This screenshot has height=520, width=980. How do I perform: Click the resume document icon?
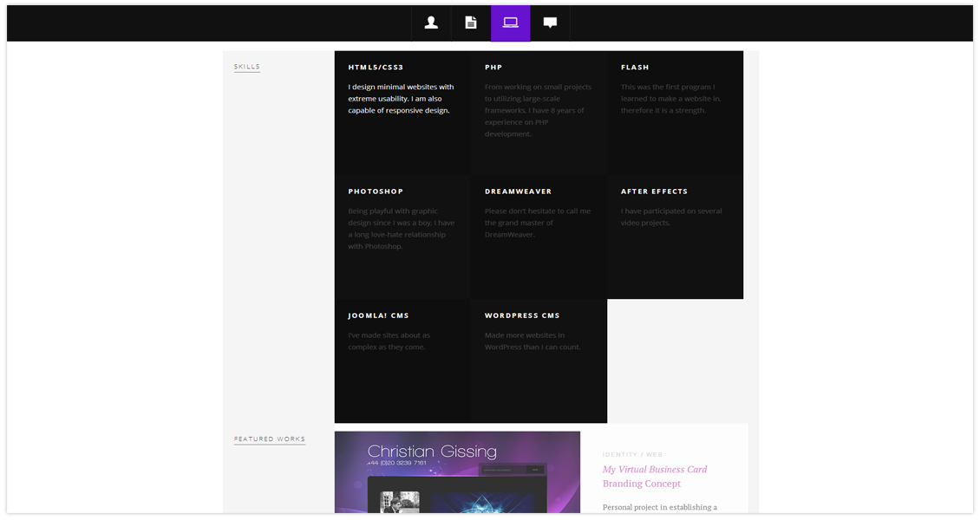[x=471, y=23]
